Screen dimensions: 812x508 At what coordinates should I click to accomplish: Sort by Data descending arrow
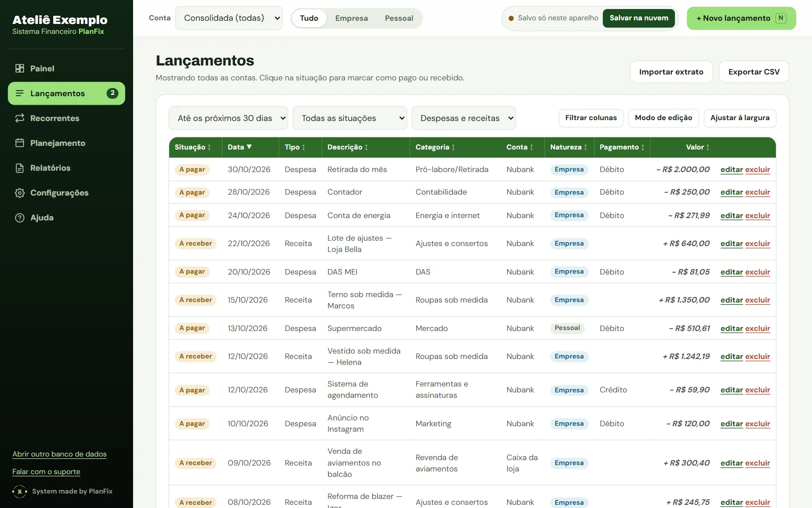[249, 147]
